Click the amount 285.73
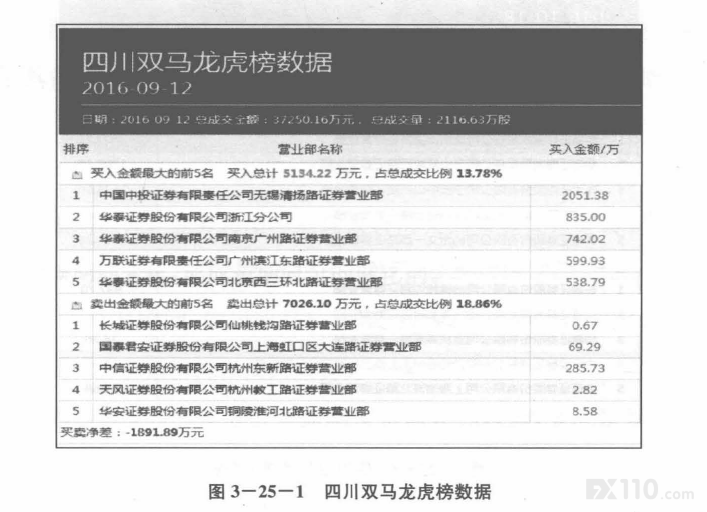The width and height of the screenshot is (707, 512). (x=585, y=368)
